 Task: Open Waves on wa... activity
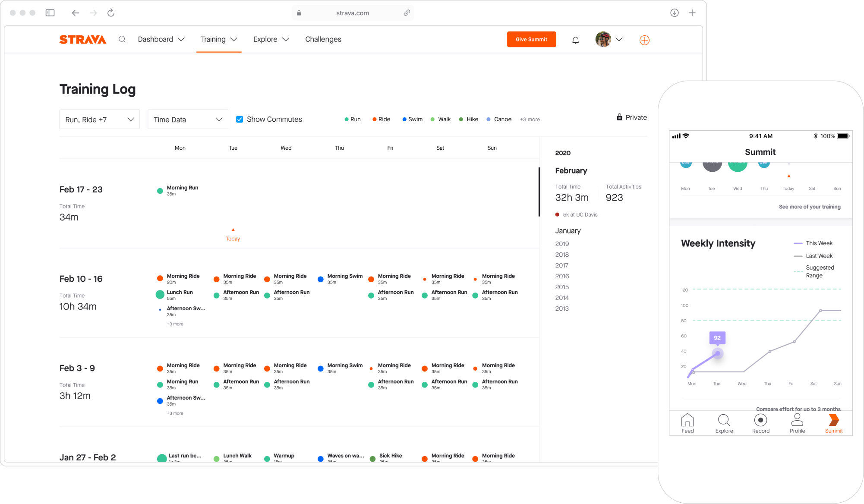[x=346, y=456]
